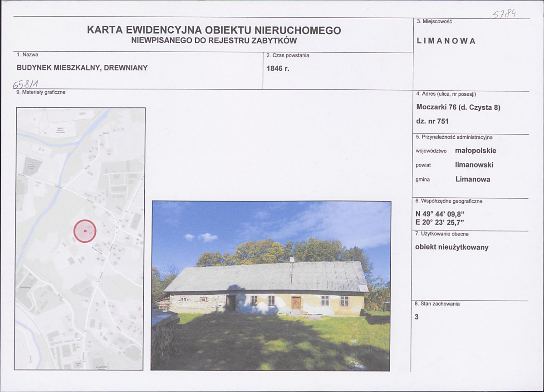Click the '1. Nazwa' field label
The height and width of the screenshot is (392, 544).
pyautogui.click(x=27, y=55)
